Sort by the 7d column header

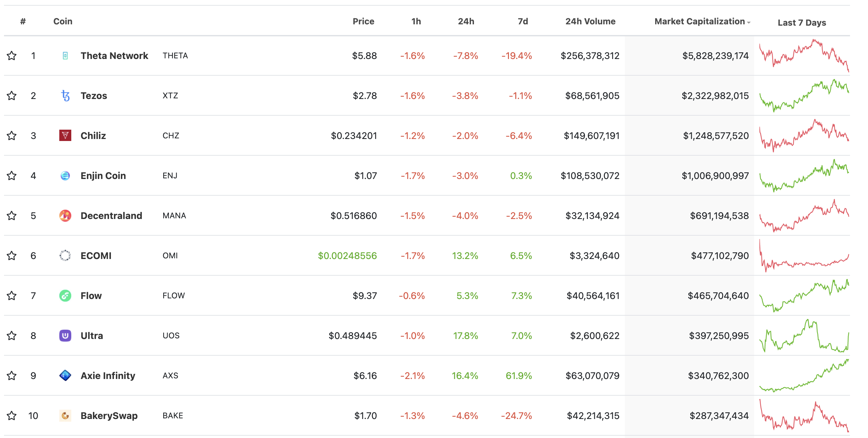click(523, 22)
